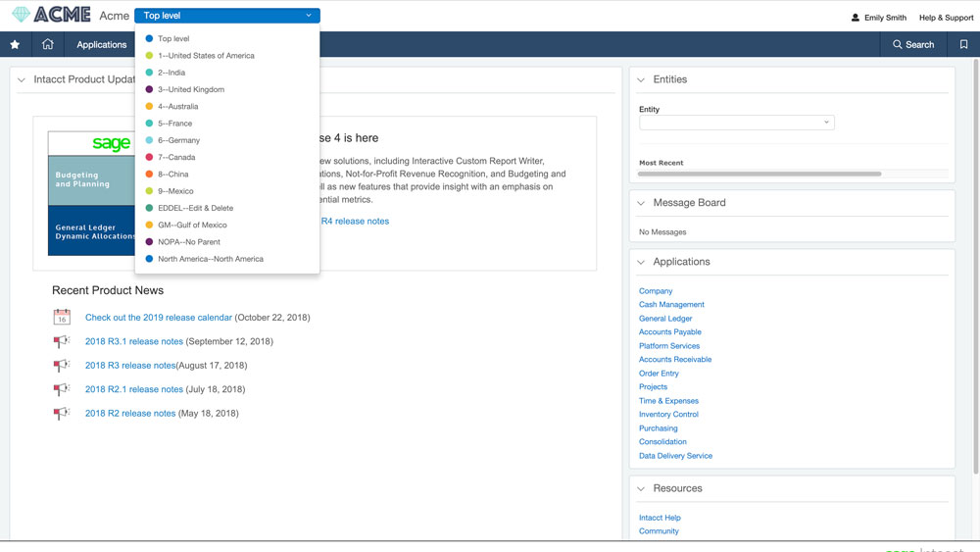Open Data Delivery Service link
Viewport: 980px width, 552px height.
click(x=675, y=456)
